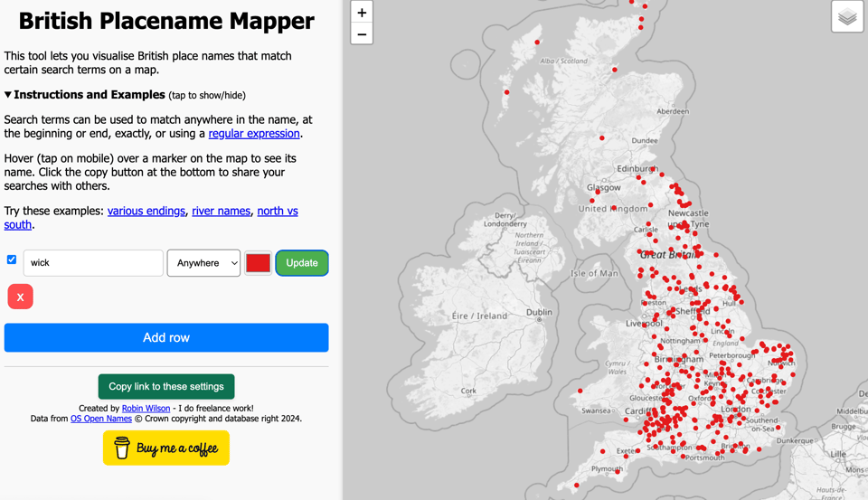The height and width of the screenshot is (500, 868).
Task: Uncheck the 'wick' search row checkbox
Action: coord(12,259)
